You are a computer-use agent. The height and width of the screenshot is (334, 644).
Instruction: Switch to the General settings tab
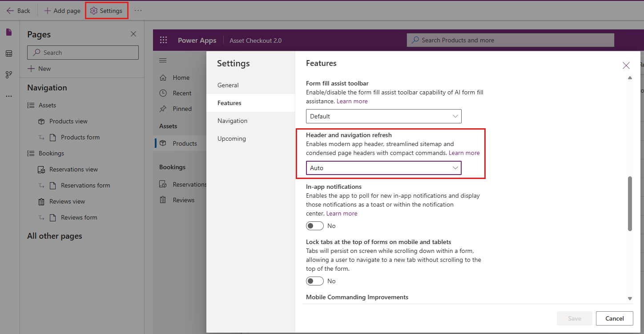(228, 85)
